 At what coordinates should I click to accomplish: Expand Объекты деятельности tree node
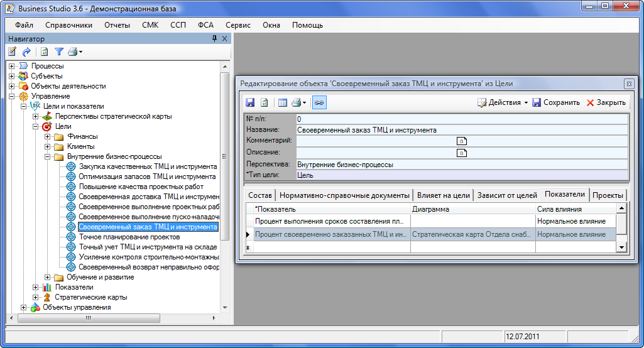coord(12,86)
